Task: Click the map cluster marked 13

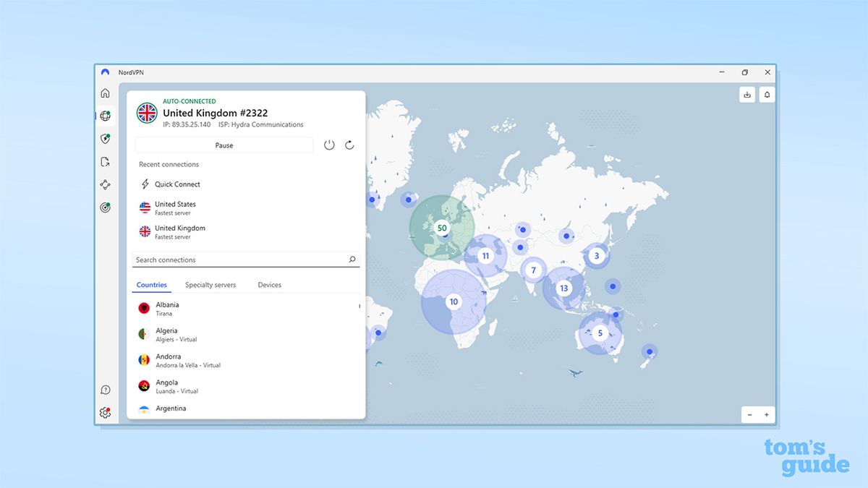Action: [564, 288]
